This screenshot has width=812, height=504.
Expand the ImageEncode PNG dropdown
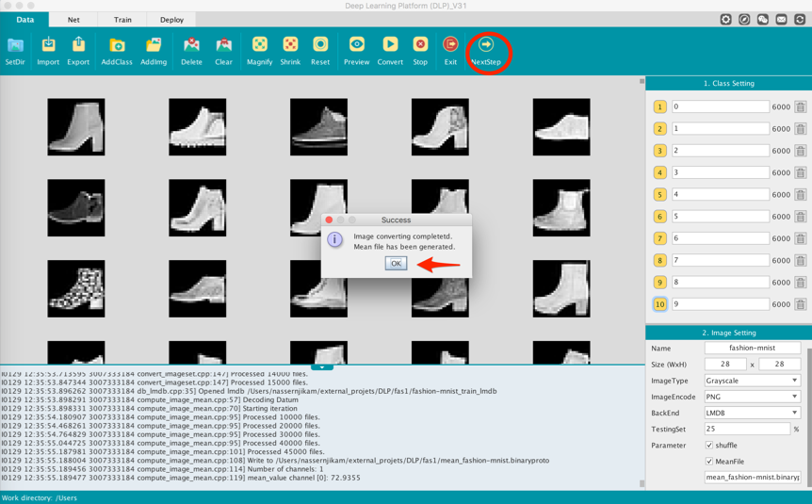point(752,397)
